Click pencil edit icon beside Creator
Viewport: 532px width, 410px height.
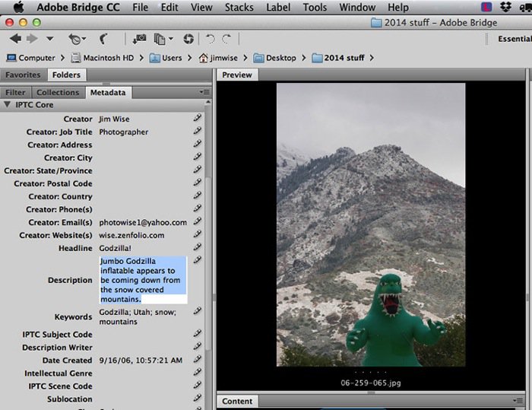point(198,119)
